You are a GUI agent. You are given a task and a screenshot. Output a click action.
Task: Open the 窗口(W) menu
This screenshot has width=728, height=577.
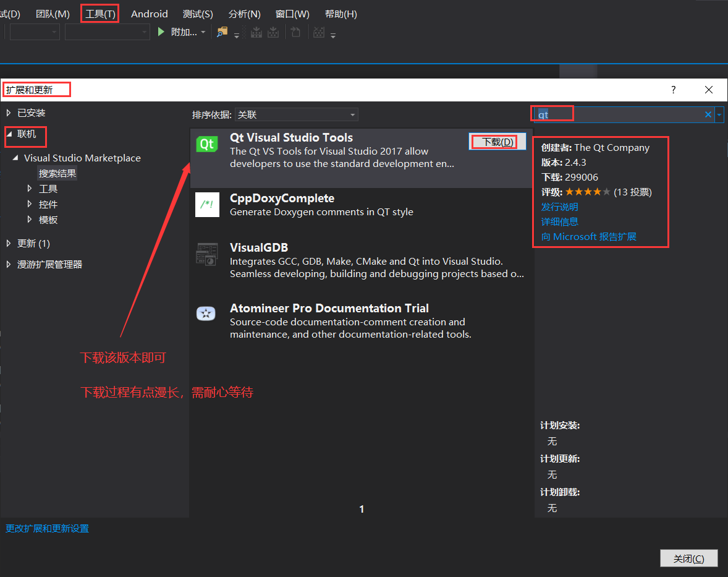[292, 14]
